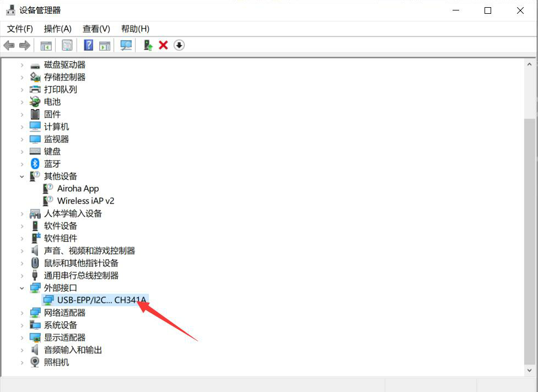Screen dimensions: 538x392
Task: Click the Properties toolbar icon
Action: tap(67, 45)
